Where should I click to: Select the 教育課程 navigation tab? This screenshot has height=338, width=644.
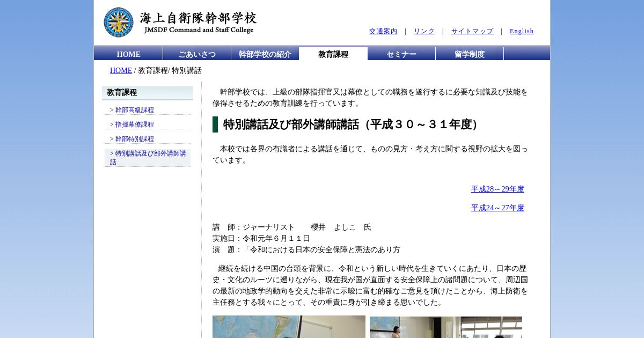[x=333, y=54]
